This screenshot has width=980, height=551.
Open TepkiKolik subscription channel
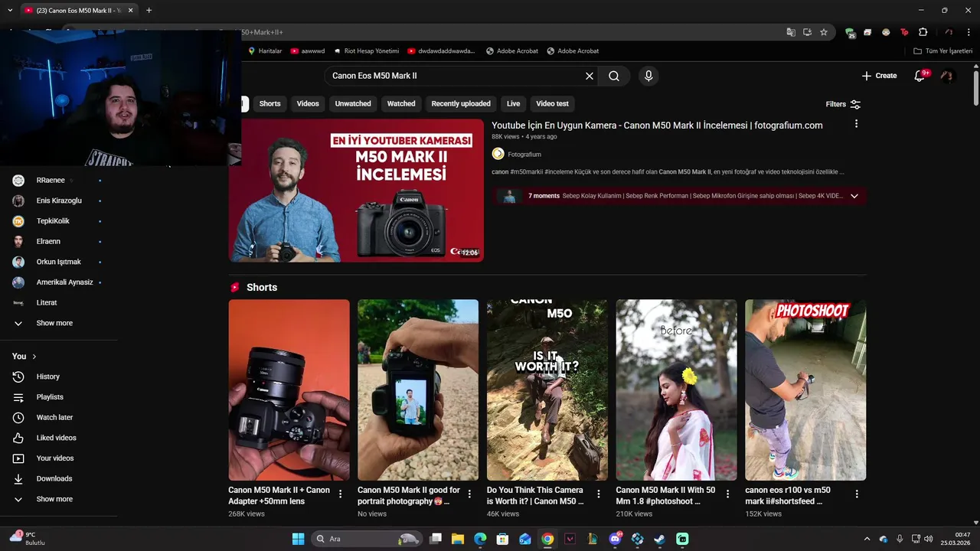click(53, 221)
